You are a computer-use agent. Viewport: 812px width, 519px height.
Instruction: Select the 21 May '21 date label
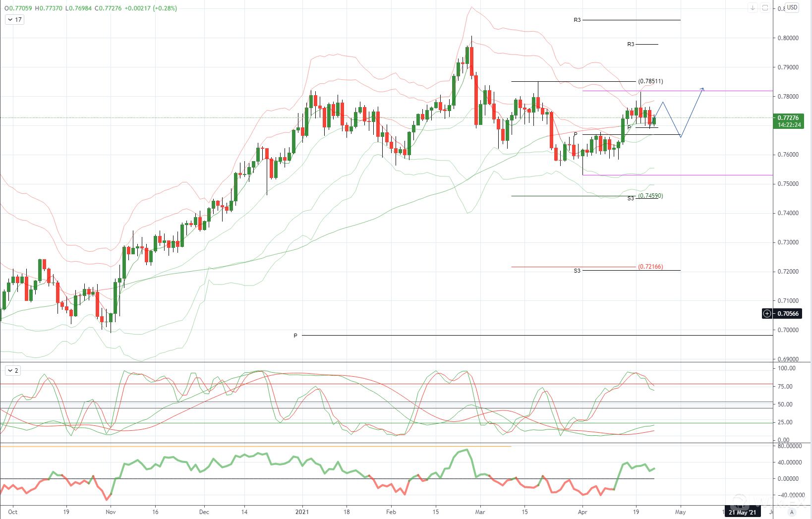pos(742,512)
